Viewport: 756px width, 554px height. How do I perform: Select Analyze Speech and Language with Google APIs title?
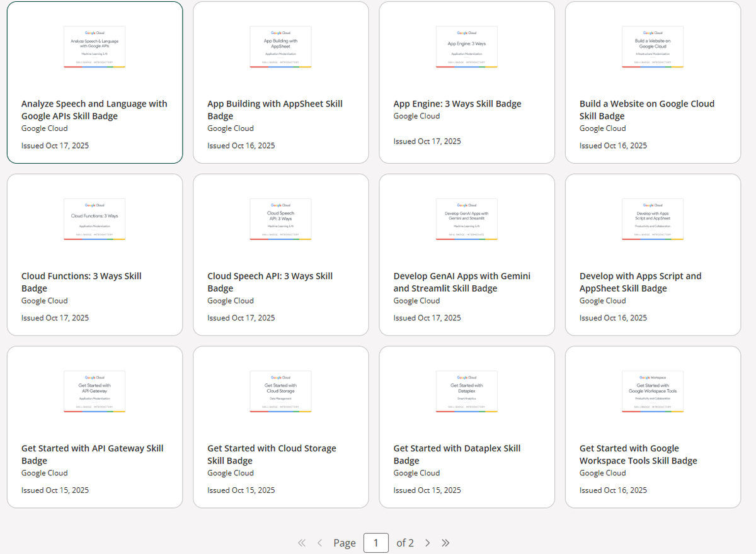point(94,110)
